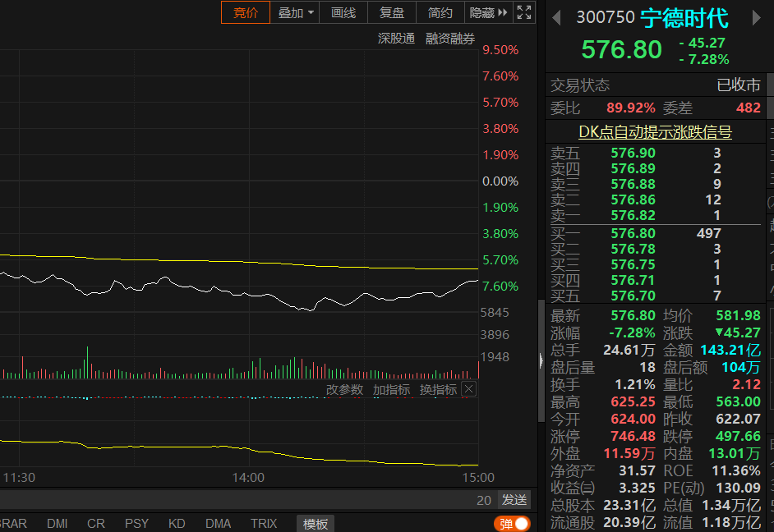Select the DMA indicator tab
This screenshot has width=774, height=532.
[219, 524]
